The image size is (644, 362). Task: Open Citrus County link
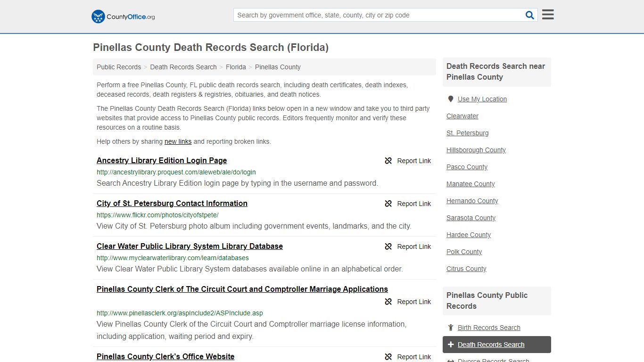[466, 269]
